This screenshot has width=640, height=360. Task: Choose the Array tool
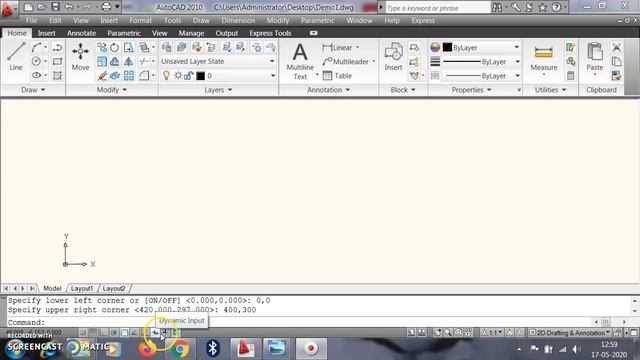click(129, 76)
